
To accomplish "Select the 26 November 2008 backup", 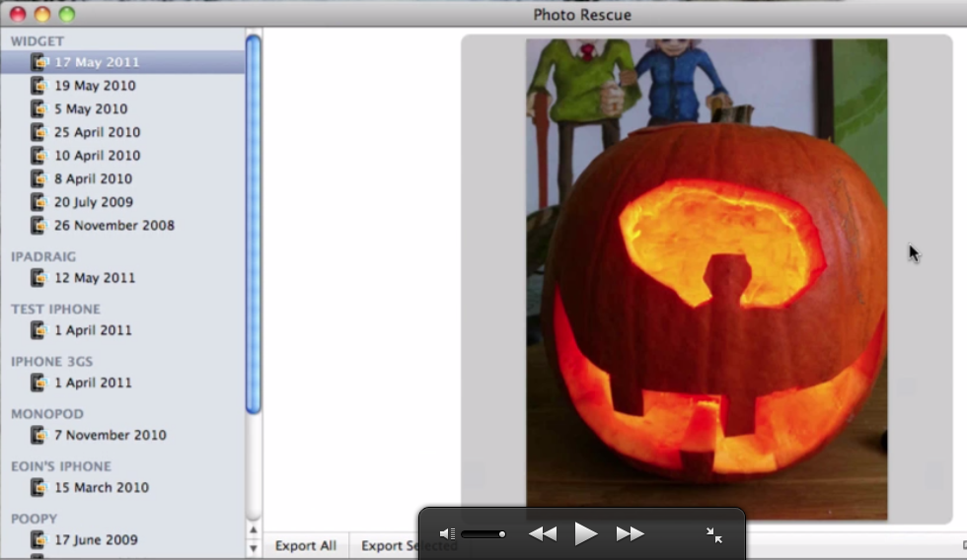I will [x=113, y=226].
